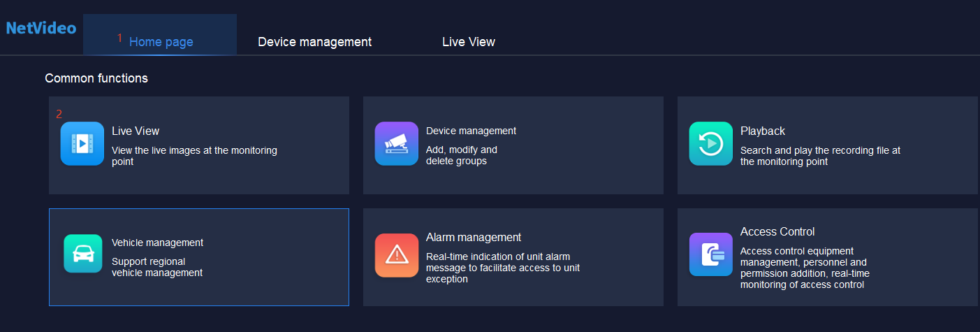Click 'Support regional vehicle management' description

(x=157, y=268)
